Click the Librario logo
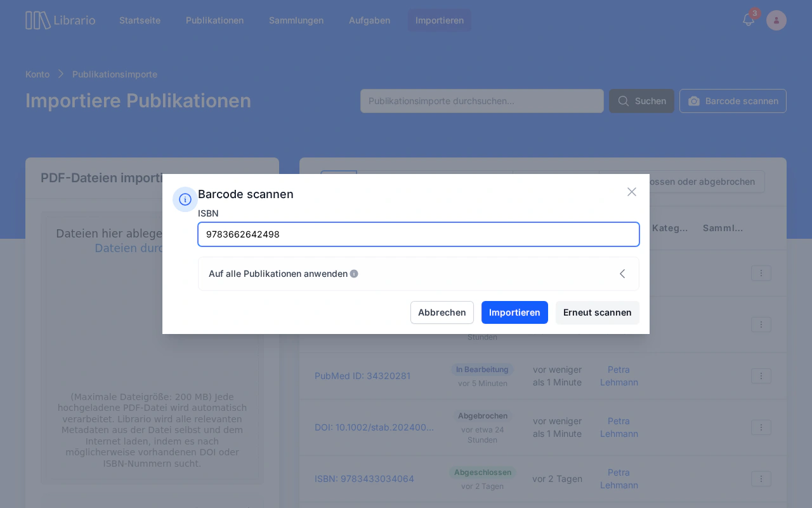 (x=60, y=20)
